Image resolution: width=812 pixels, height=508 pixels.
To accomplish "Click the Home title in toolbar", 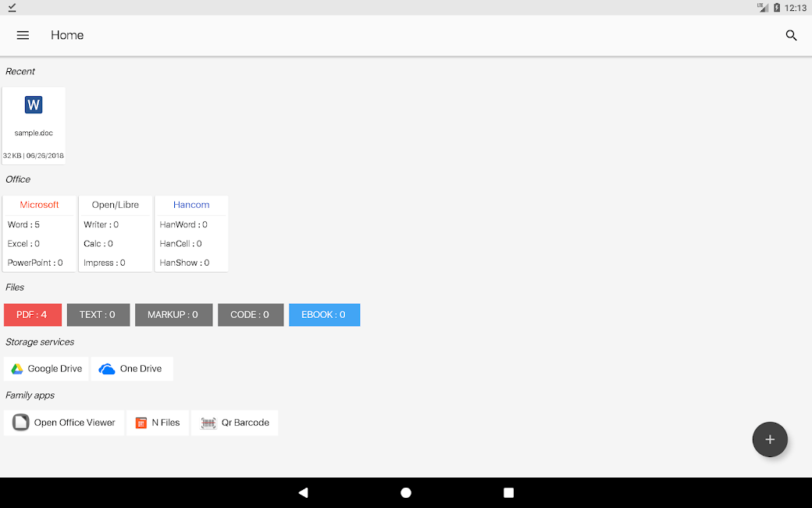I will pyautogui.click(x=67, y=35).
